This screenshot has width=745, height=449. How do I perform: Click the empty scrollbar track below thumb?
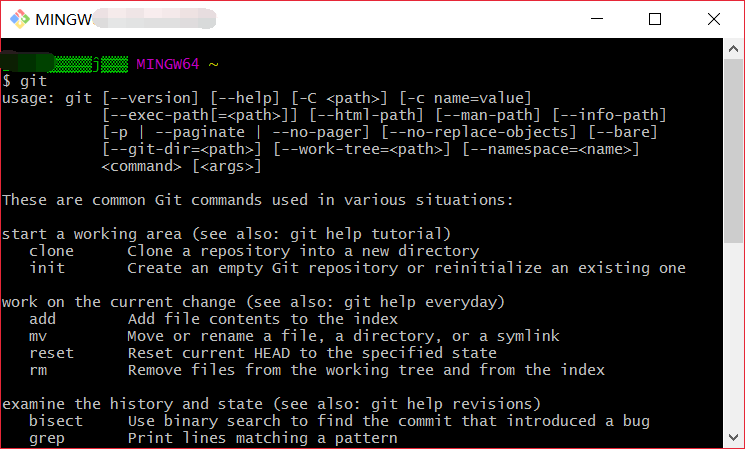[733, 335]
